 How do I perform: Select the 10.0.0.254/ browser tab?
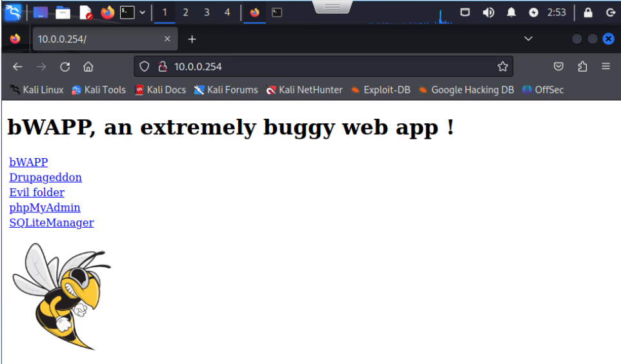105,39
